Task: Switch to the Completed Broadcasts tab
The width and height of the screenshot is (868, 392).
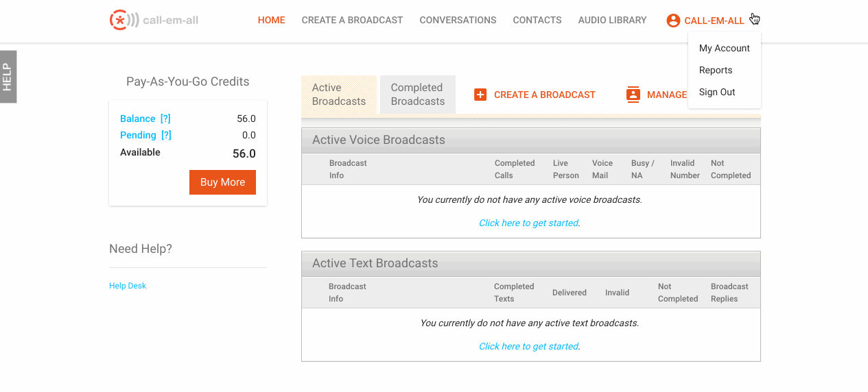Action: tap(418, 95)
